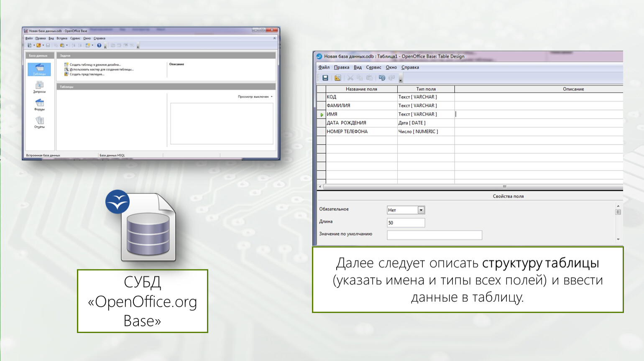Image resolution: width=644 pixels, height=361 pixels.
Task: Expand Base toolbar overflow arrow after Help
Action: (105, 46)
